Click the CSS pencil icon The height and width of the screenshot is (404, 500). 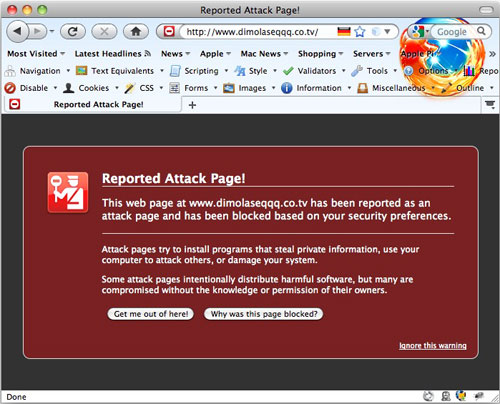(129, 88)
